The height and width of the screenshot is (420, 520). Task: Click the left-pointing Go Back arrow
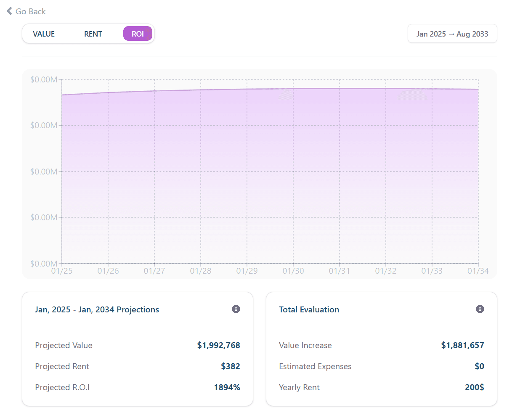(9, 11)
